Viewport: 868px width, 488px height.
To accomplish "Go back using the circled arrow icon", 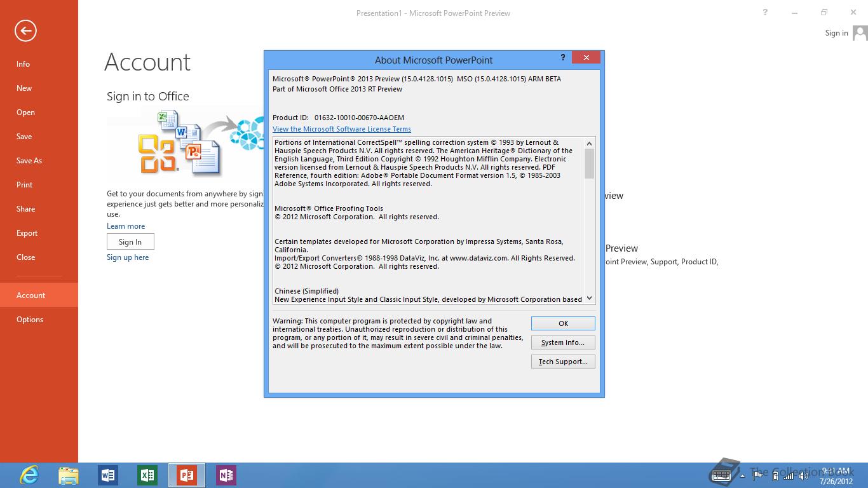I will tap(26, 30).
